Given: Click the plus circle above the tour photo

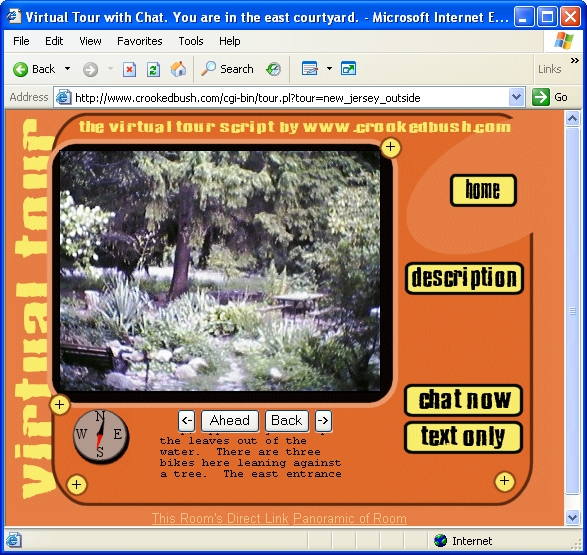Looking at the screenshot, I should [390, 147].
